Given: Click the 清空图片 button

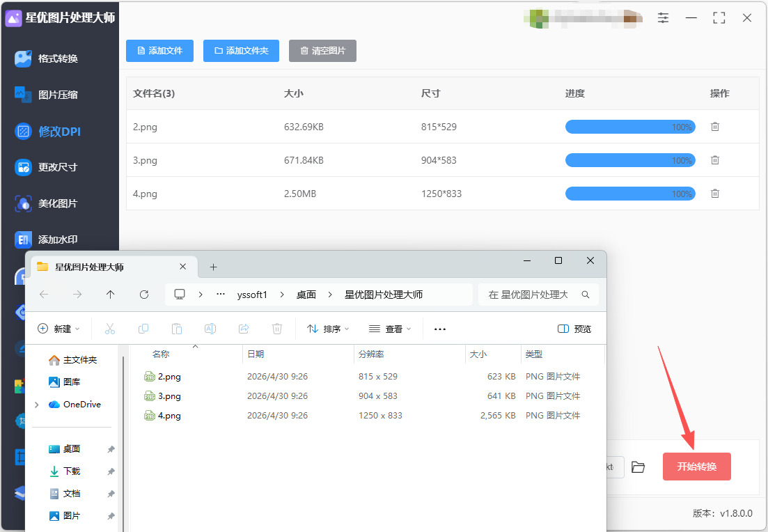Looking at the screenshot, I should (322, 51).
